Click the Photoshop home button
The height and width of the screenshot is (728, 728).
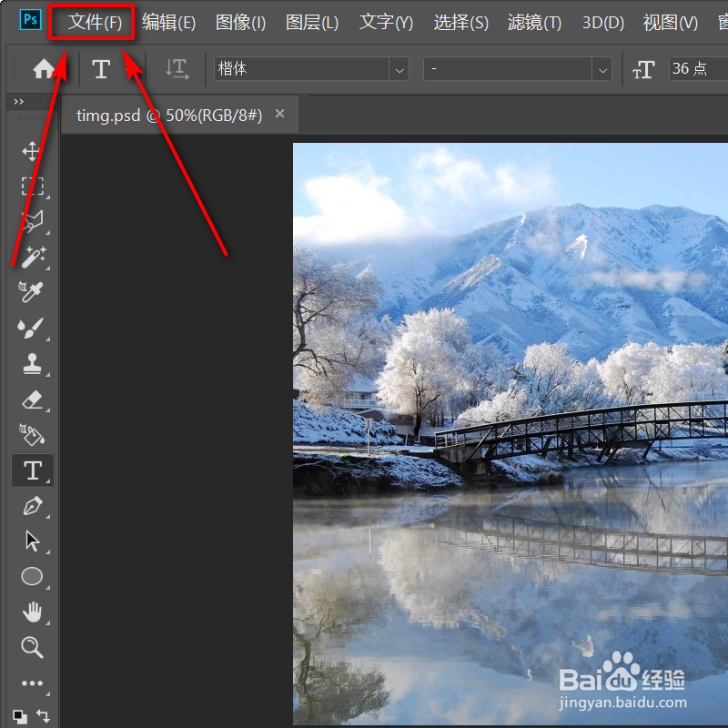click(41, 68)
